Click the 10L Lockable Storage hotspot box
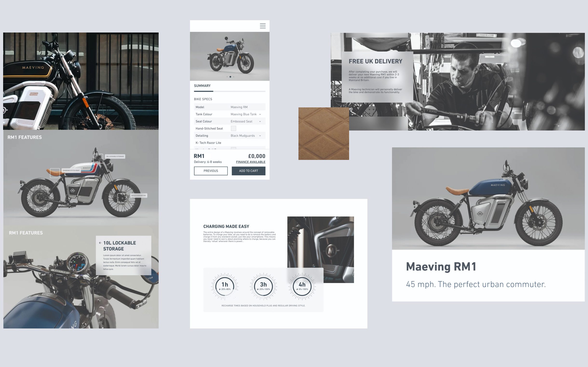 [98, 158]
